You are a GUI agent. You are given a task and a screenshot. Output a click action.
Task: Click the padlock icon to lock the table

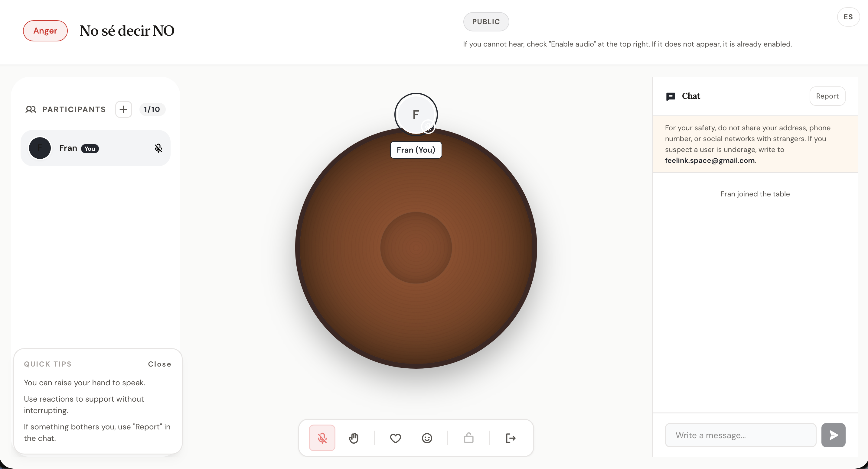point(468,438)
